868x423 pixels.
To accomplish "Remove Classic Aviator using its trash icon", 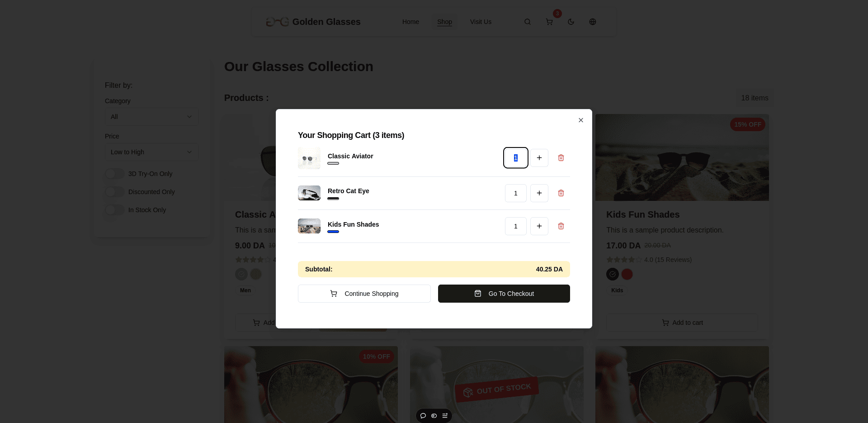I will point(561,157).
